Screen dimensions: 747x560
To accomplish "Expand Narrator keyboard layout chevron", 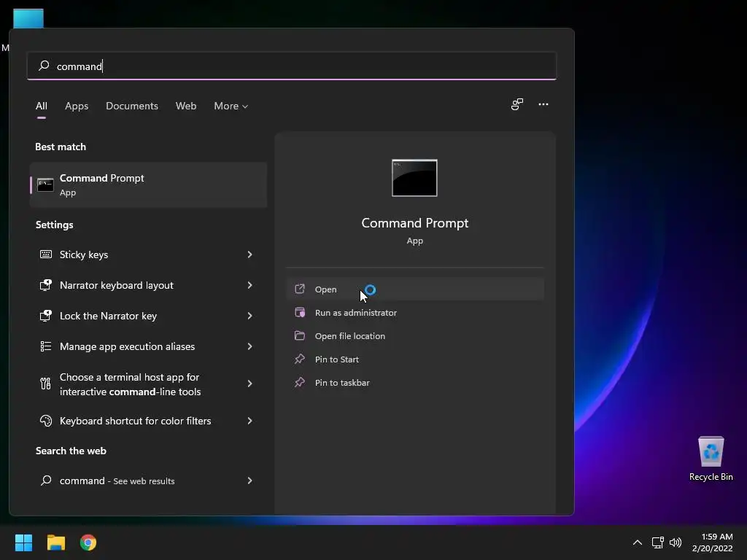I will (249, 285).
